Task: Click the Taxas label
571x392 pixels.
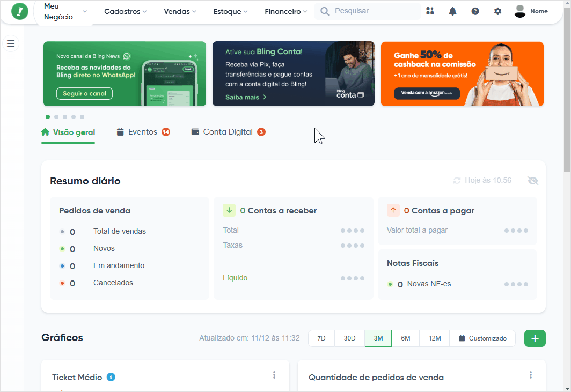Action: (233, 245)
